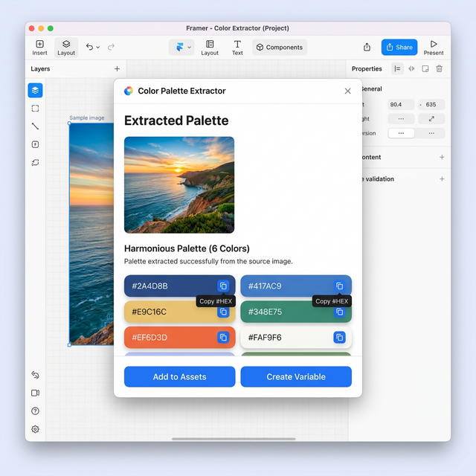Open the Framer logo dropdown menu
The image size is (476, 476).
[x=181, y=47]
